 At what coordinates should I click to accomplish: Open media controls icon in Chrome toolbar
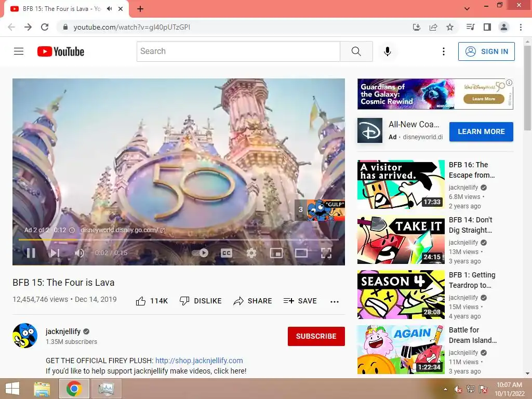tap(470, 27)
